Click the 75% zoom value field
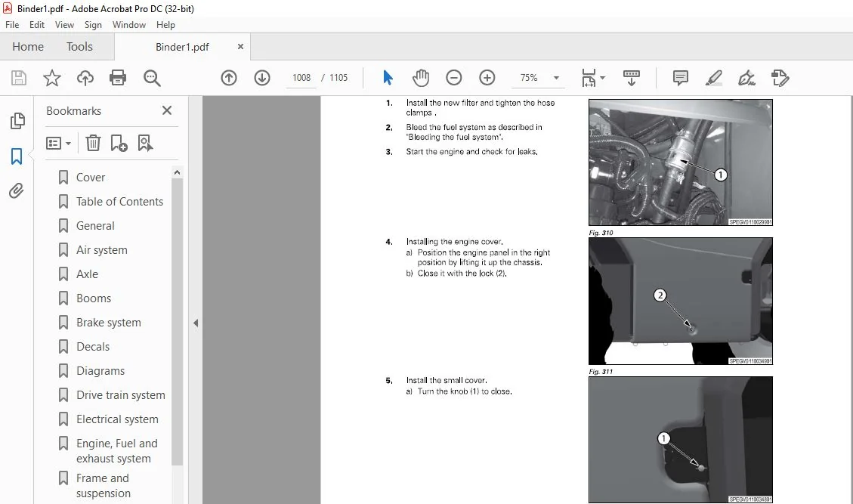The image size is (853, 504). coord(529,78)
